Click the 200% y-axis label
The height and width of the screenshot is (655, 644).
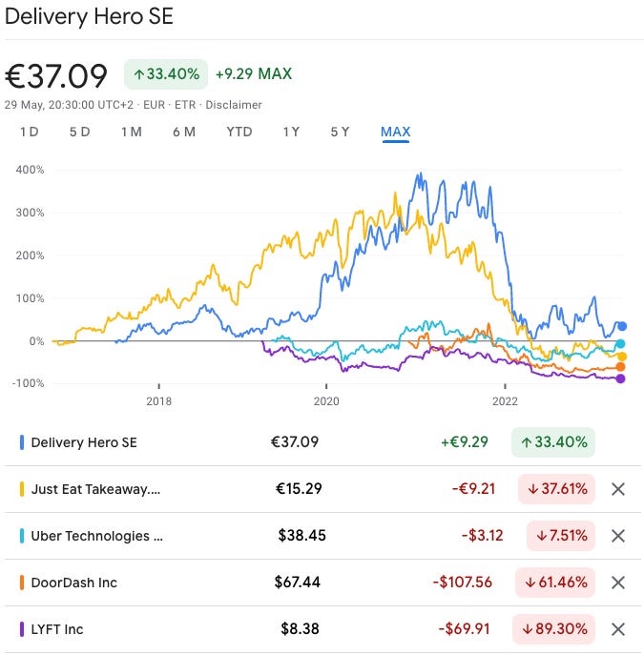[30, 256]
